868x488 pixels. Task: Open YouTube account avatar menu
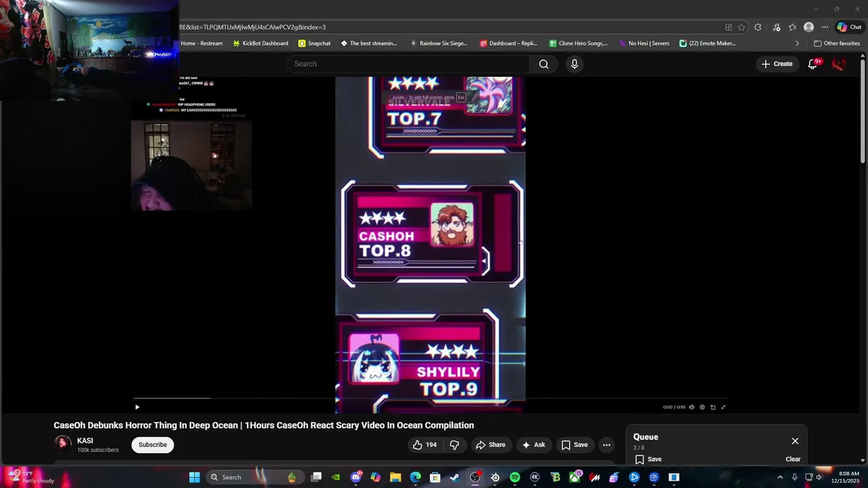coord(839,64)
